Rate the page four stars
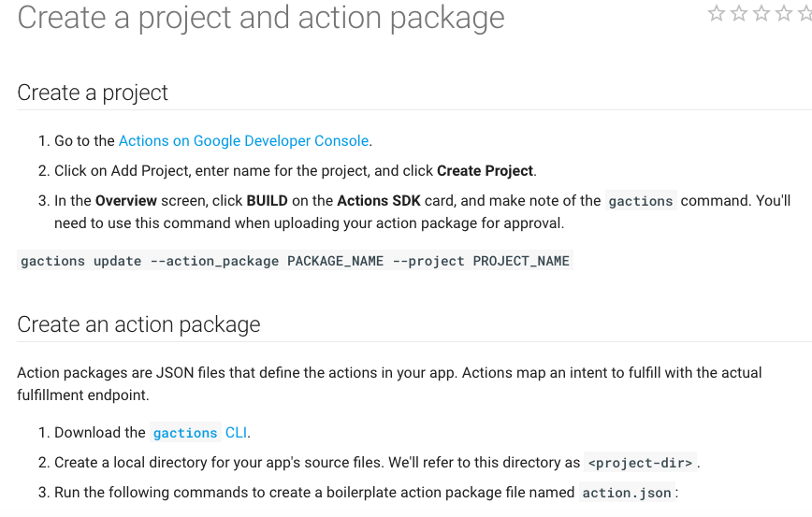 (784, 13)
